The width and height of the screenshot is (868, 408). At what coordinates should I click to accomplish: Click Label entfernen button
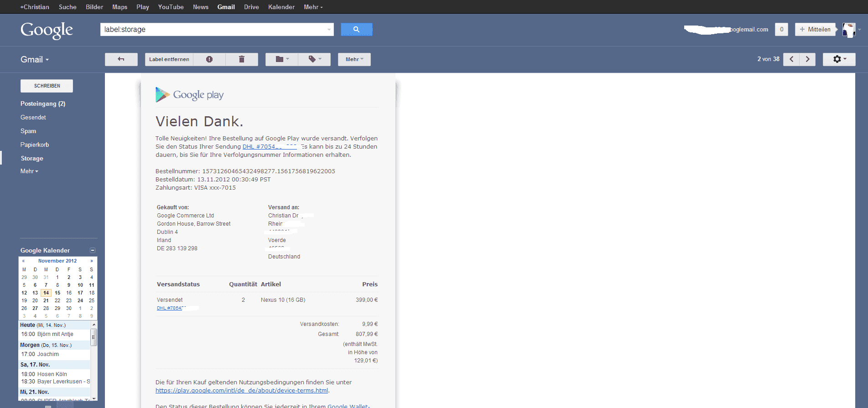click(169, 59)
